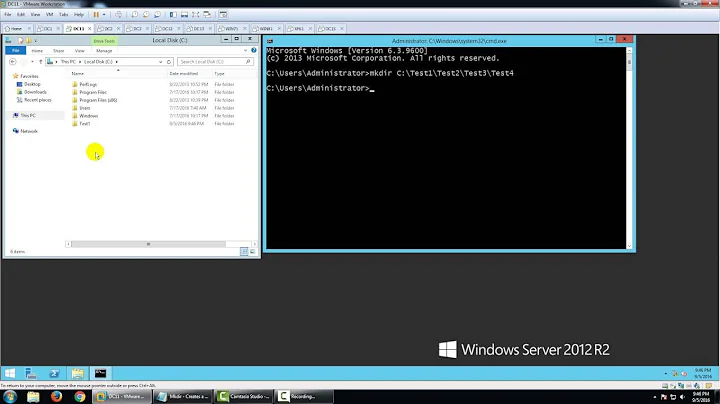Viewport: 720px width, 404px height.
Task: Click This PC in the address breadcrumb
Action: click(68, 62)
